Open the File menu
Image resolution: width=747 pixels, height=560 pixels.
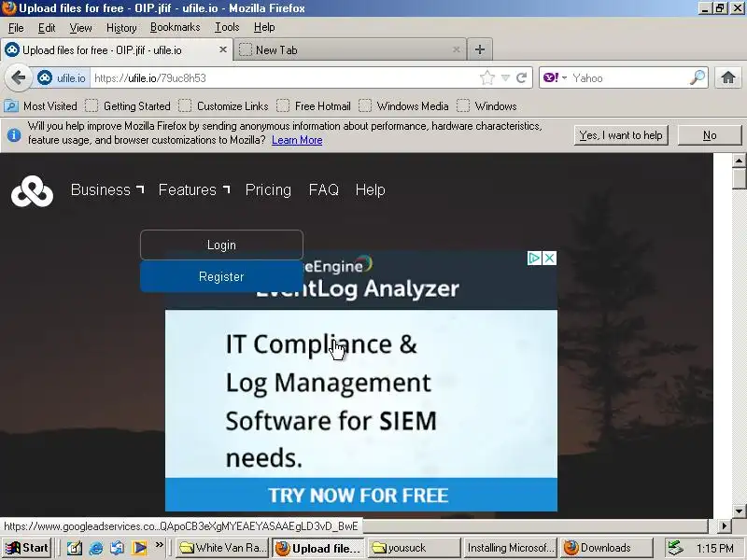(16, 28)
